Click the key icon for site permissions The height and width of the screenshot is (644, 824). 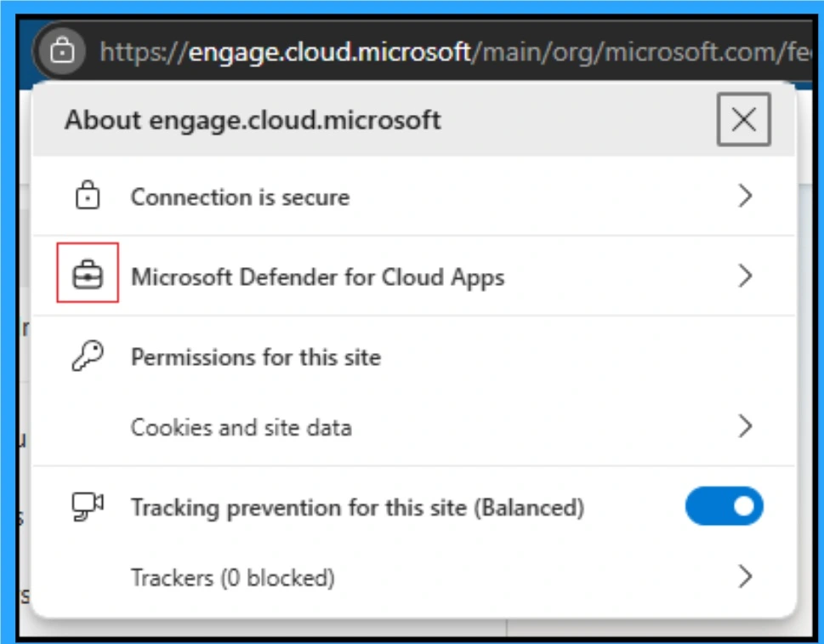90,356
